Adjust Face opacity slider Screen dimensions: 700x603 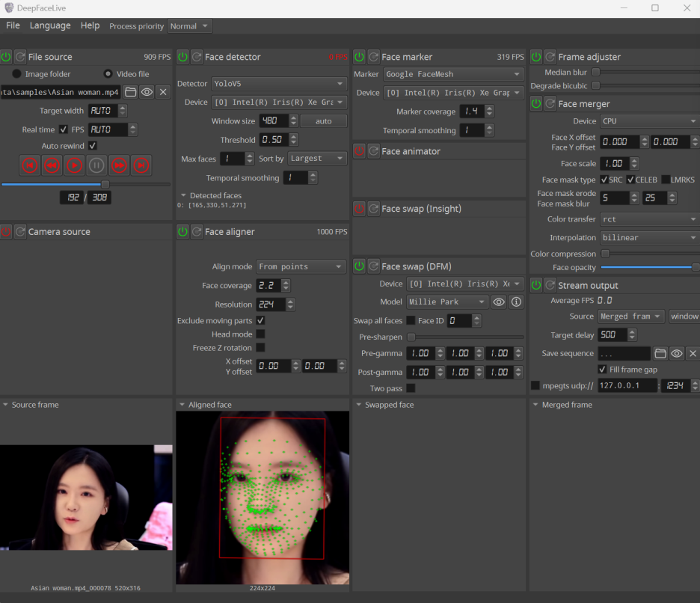pyautogui.click(x=650, y=267)
